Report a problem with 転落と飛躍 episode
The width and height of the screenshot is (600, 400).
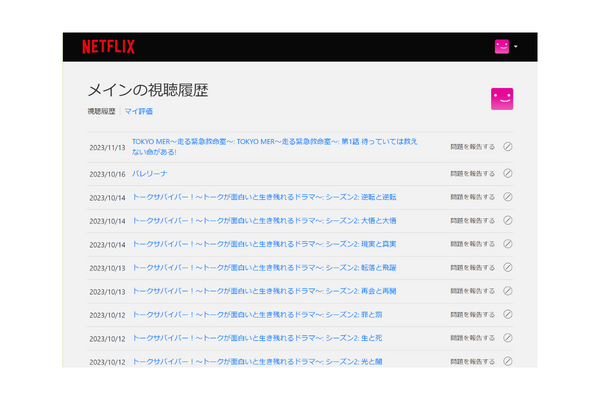(472, 268)
